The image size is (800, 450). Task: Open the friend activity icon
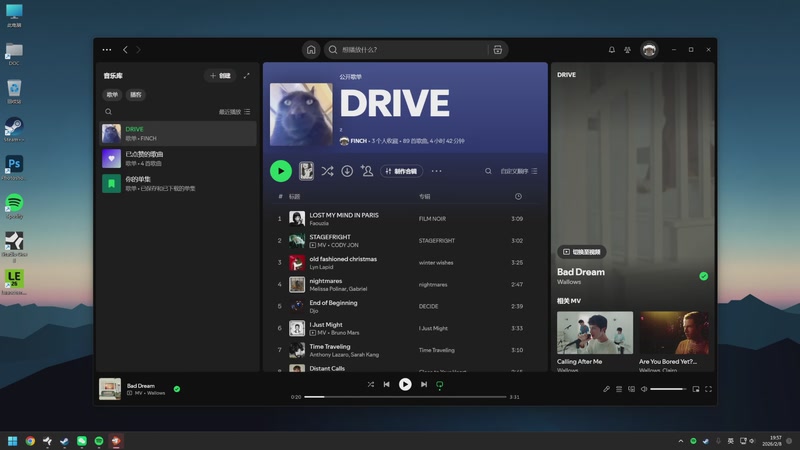pos(628,49)
